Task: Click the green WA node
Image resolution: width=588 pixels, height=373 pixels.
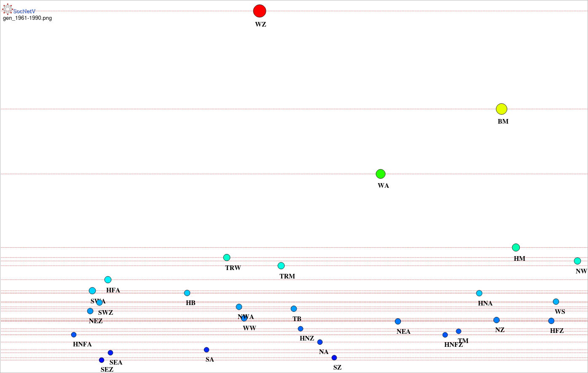Action: point(381,174)
